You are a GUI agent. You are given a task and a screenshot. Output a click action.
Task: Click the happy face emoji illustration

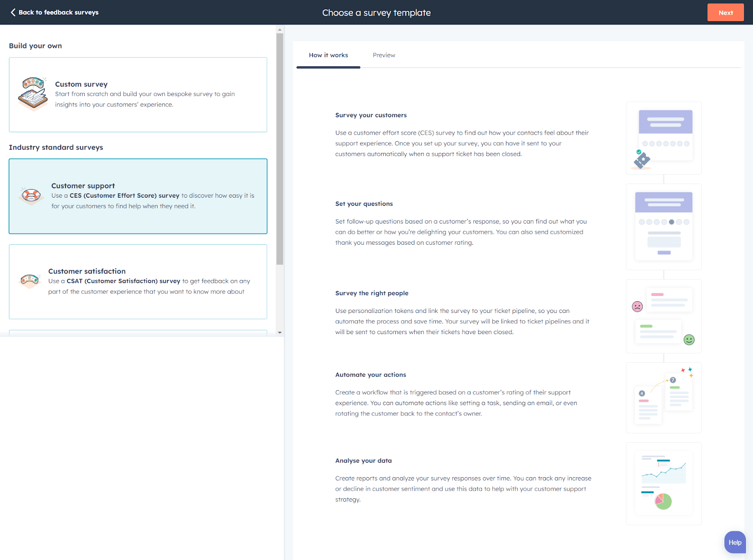pos(689,339)
